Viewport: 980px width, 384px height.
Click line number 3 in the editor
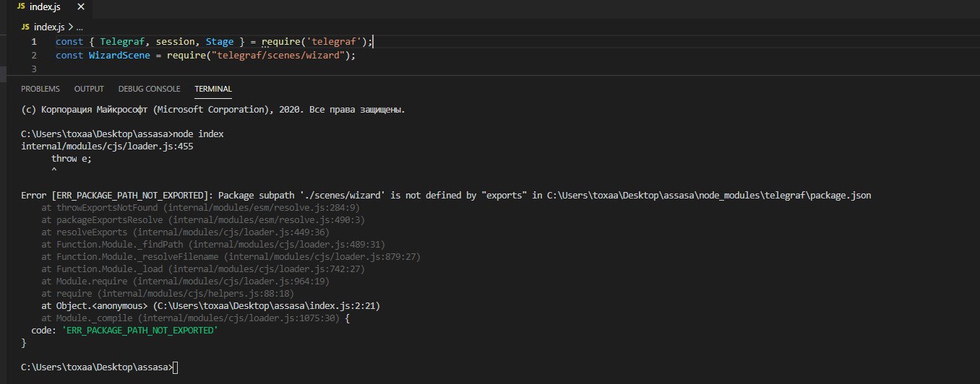click(x=33, y=69)
